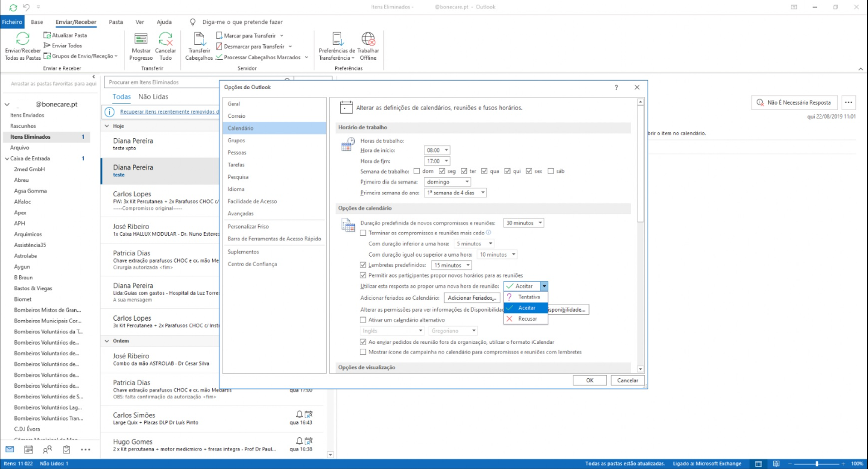
Task: Collapse folder pane arrow
Action: 93,77
